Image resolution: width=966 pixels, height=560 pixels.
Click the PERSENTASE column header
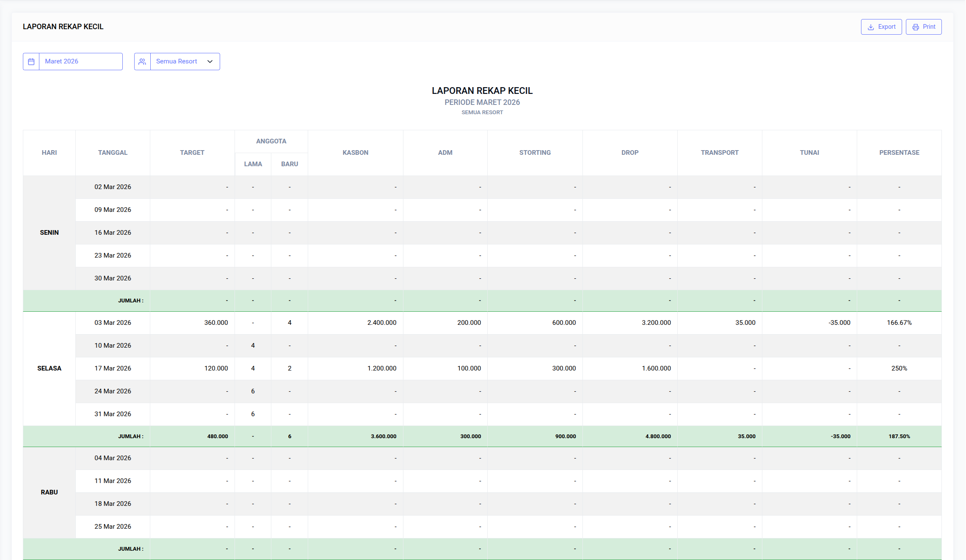click(899, 153)
